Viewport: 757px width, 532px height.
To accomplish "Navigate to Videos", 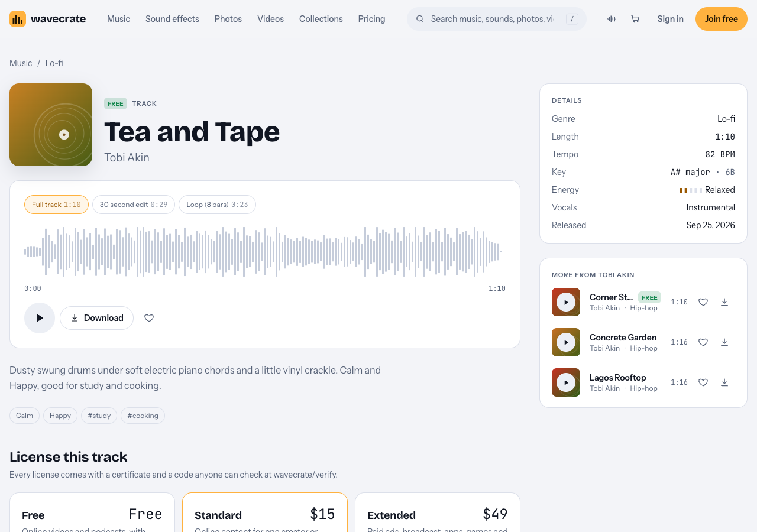I will pos(270,19).
